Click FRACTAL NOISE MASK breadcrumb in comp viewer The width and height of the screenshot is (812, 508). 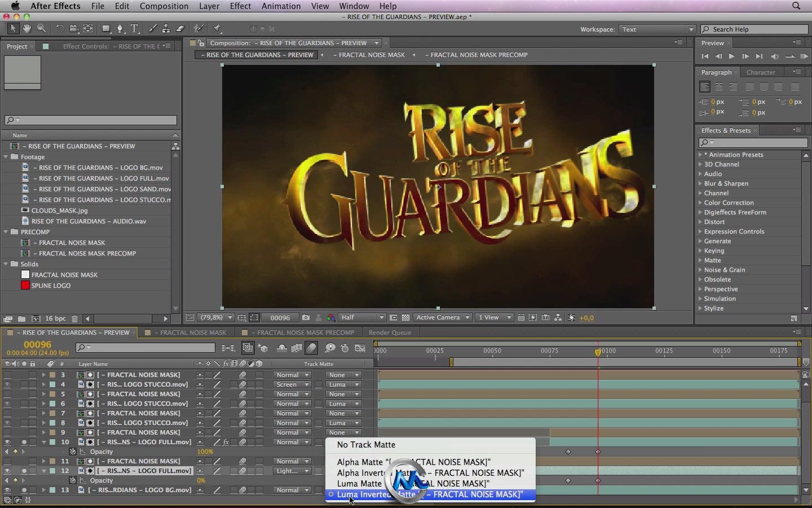click(369, 55)
